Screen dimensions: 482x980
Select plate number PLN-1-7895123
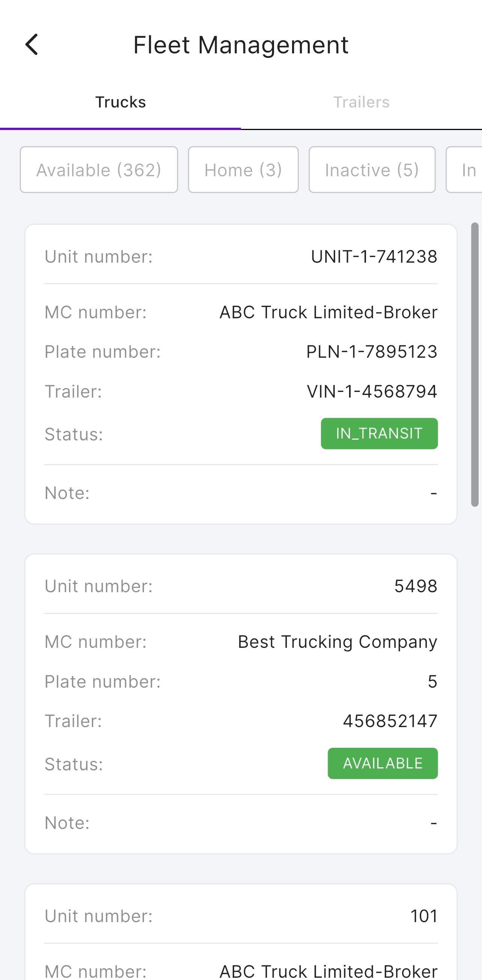372,351
